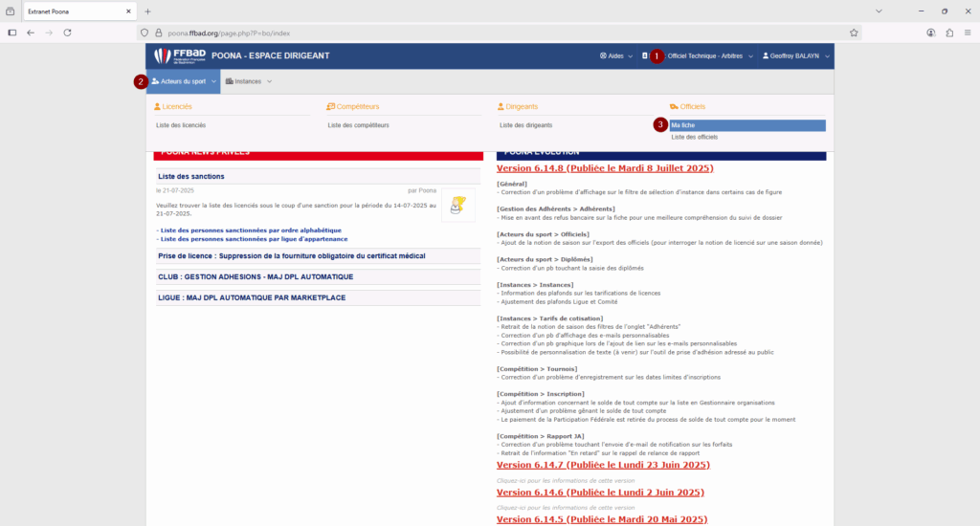The height and width of the screenshot is (526, 980).
Task: Reload the page with the refresh icon
Action: 68,33
